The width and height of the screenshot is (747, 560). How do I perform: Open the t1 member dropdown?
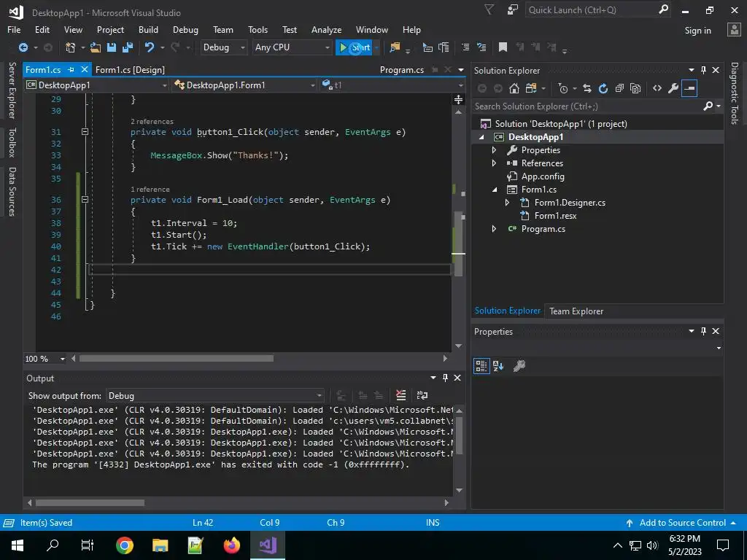[392, 85]
